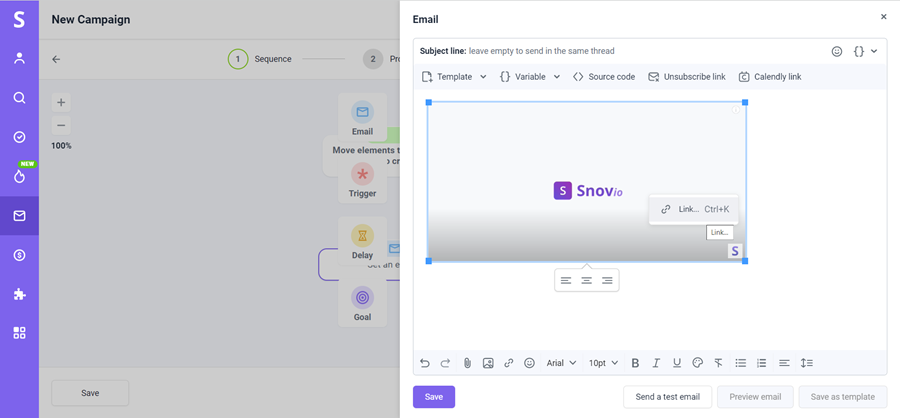Insert a numbered list

point(762,363)
